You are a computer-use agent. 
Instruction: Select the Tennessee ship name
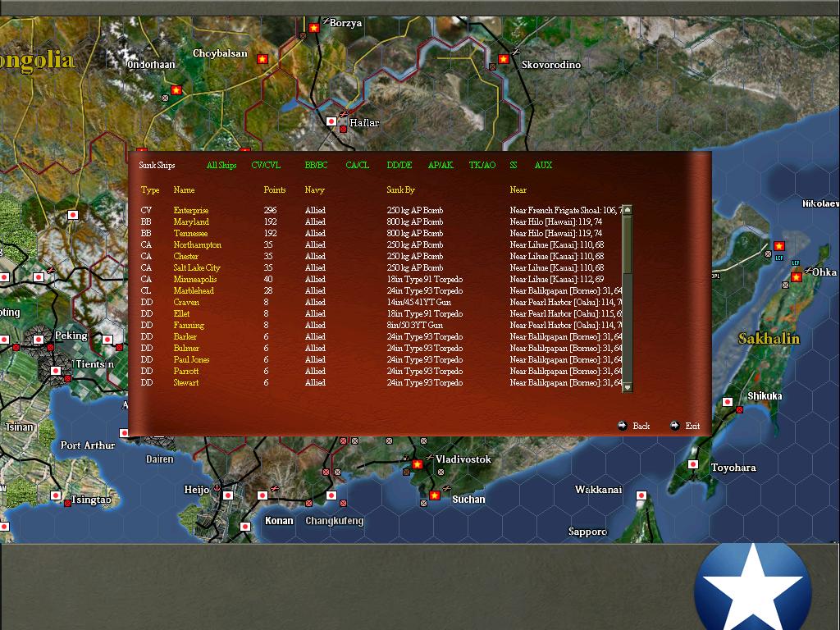pyautogui.click(x=190, y=234)
